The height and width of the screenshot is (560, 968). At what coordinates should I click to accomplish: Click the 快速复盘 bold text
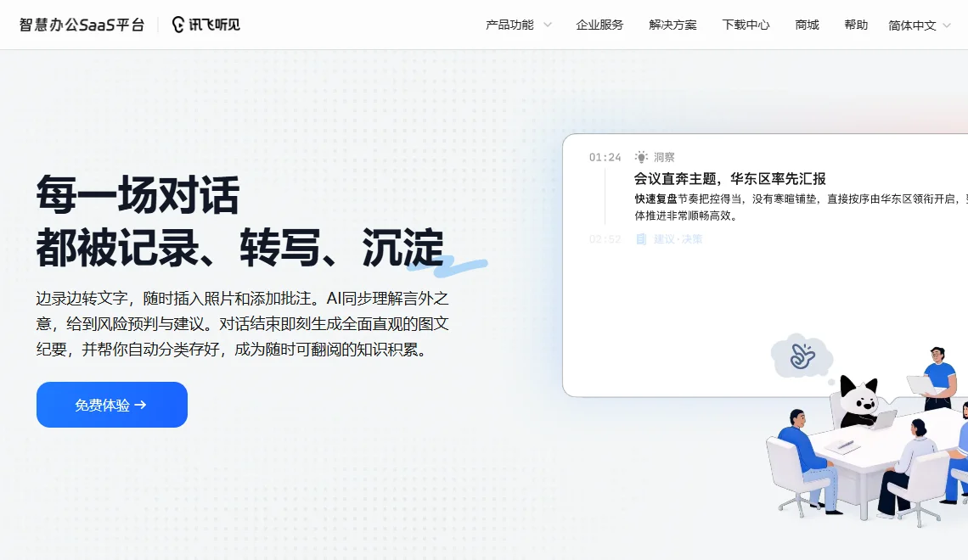coord(656,199)
